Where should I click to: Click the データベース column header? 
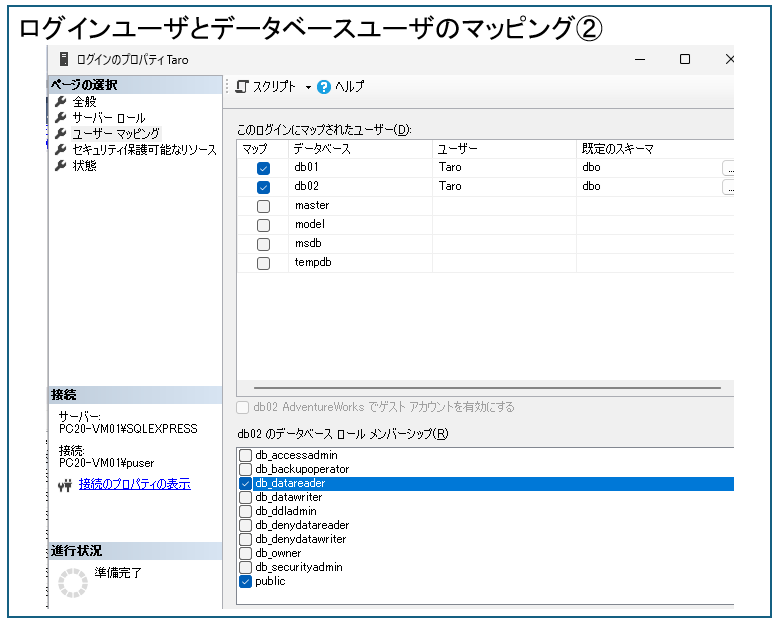[360, 149]
